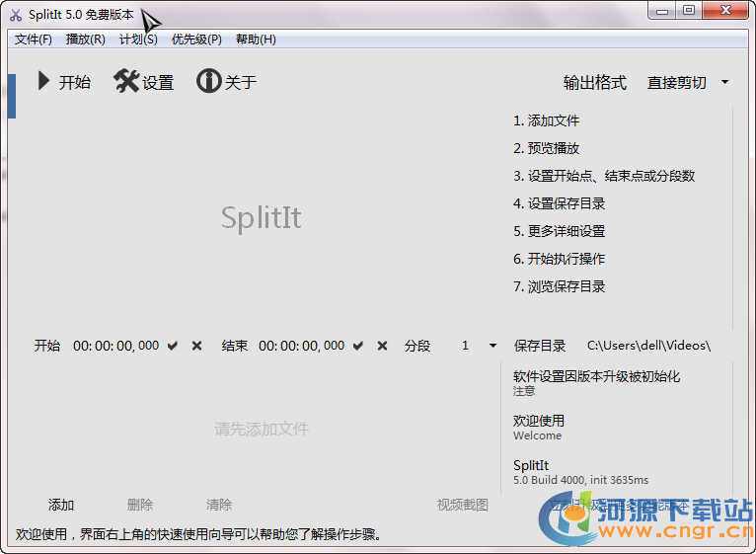The width and height of the screenshot is (756, 554).
Task: Click the blue tab strip on left edge
Action: pyautogui.click(x=12, y=96)
